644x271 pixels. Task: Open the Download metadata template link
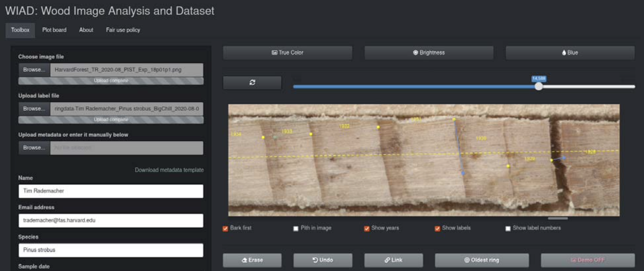coord(169,170)
